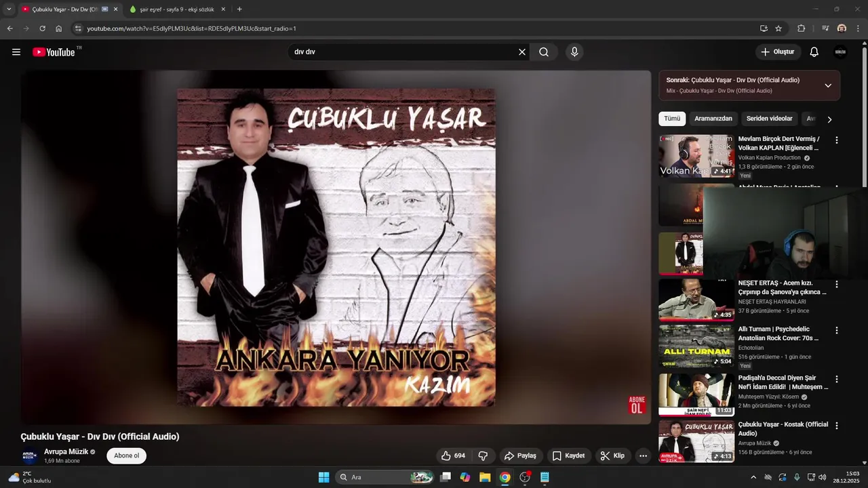Image resolution: width=868 pixels, height=488 pixels.
Task: Open Chrome profile avatar
Action: (x=842, y=28)
